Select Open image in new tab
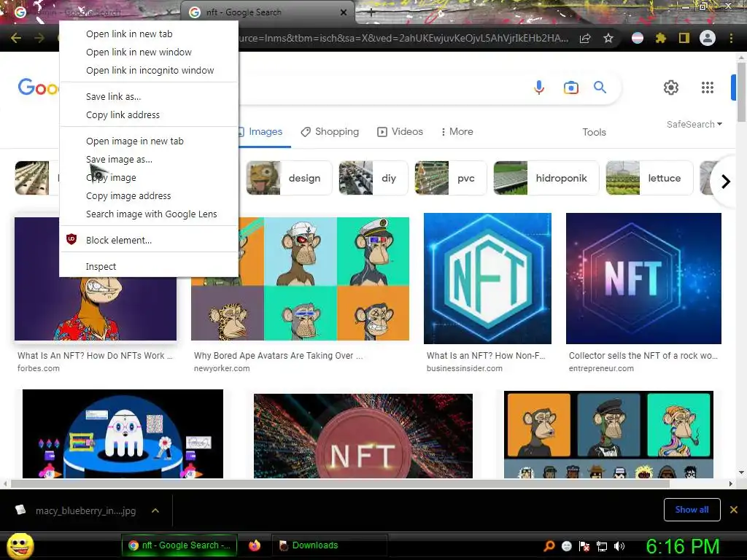 pos(149,141)
